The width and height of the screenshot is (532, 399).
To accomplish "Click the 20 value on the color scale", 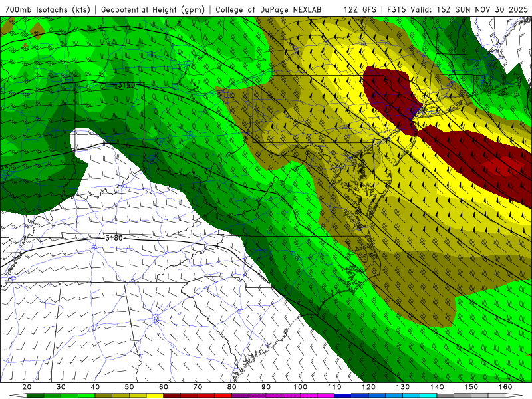I will coord(27,387).
